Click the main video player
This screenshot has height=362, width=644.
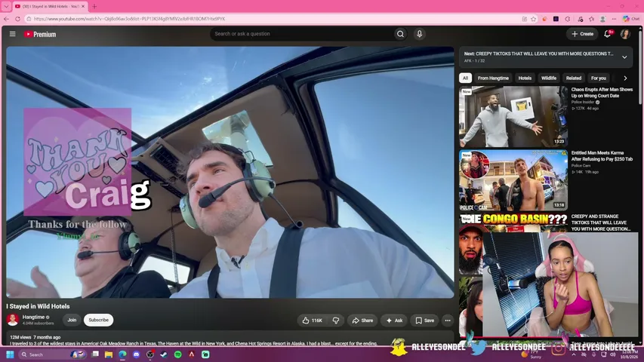tap(230, 172)
